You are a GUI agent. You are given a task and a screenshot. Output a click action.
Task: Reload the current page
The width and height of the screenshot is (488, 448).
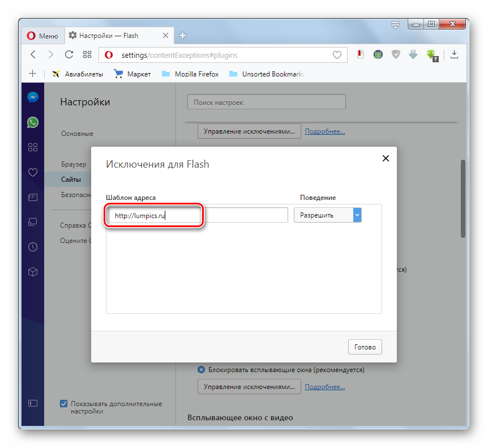click(x=69, y=55)
